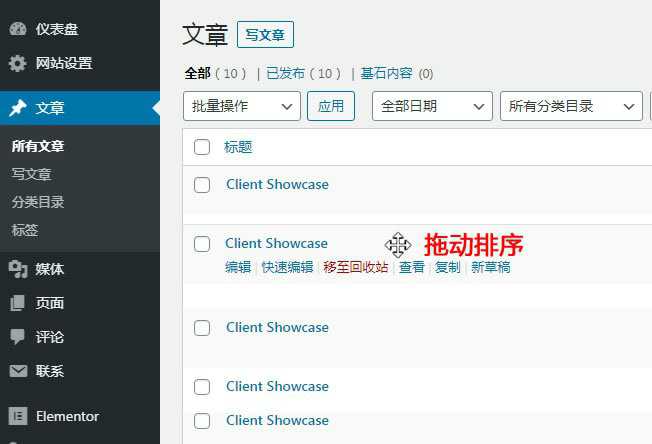This screenshot has width=652, height=444.
Task: Open the Client Showcase title above 编辑
Action: [x=277, y=243]
